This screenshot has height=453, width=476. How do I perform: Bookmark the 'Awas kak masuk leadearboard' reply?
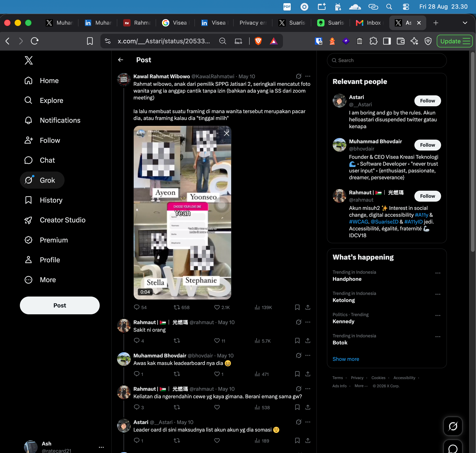297,374
